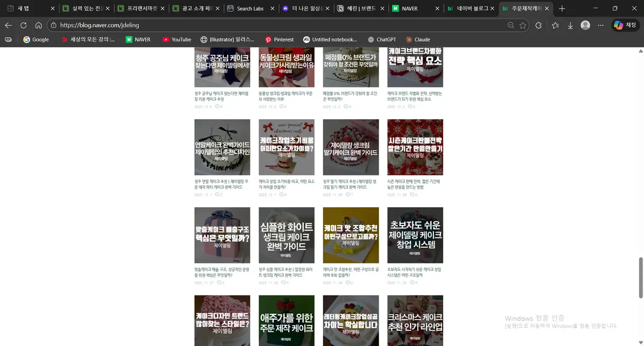Open the downloads arrow icon

570,25
